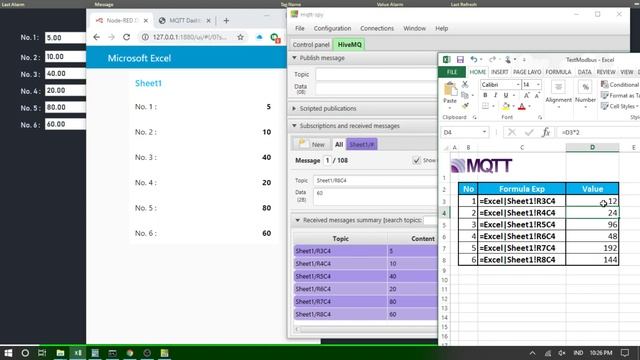
Task: Apply the fill color bucket in Excel
Action: point(506,107)
